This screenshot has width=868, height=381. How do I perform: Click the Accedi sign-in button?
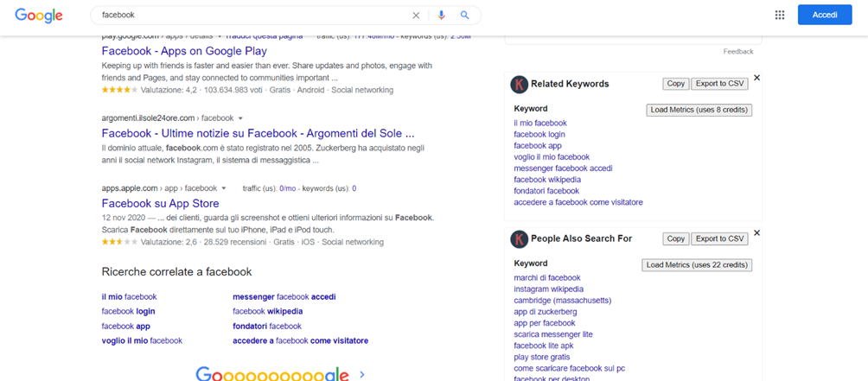coord(824,15)
